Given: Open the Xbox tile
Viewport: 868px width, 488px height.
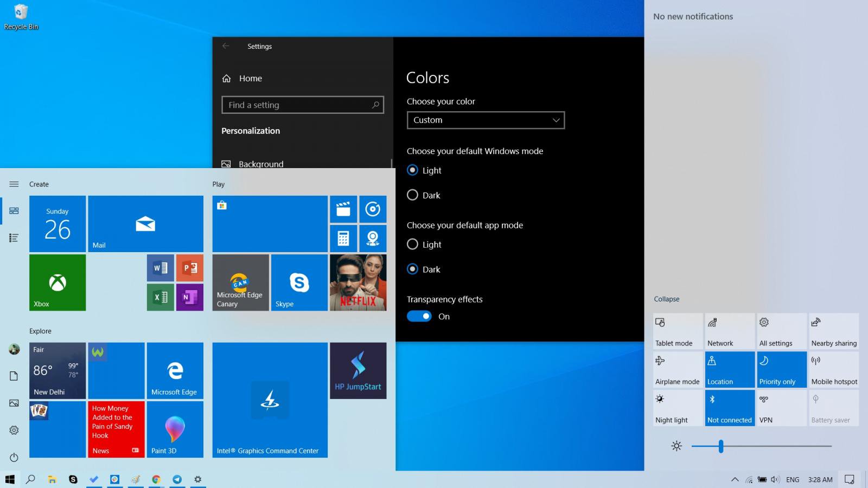Looking at the screenshot, I should (58, 282).
